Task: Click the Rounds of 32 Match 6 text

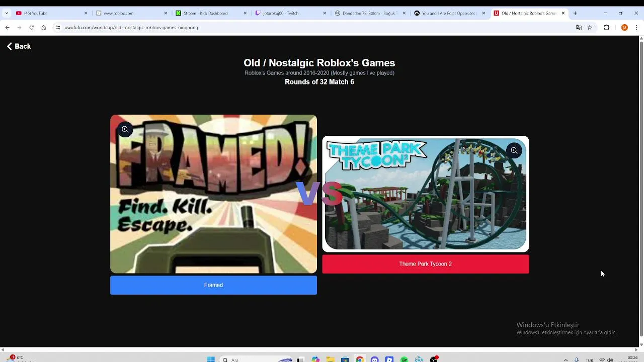Action: 319,82
